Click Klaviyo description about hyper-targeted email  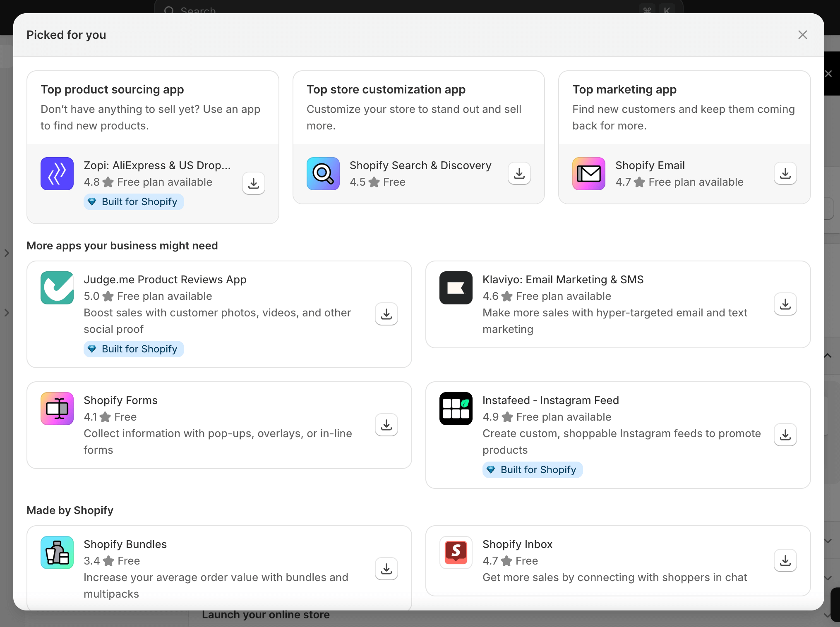point(615,321)
